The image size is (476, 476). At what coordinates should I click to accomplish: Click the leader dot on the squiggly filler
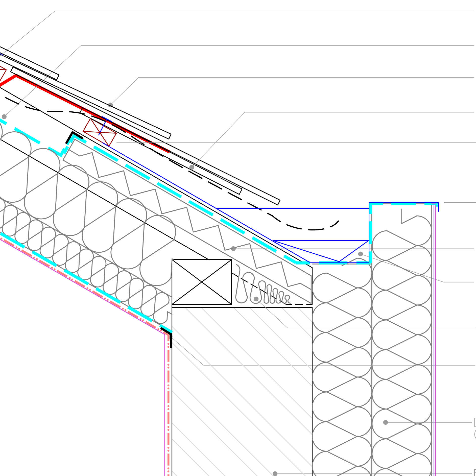click(256, 299)
